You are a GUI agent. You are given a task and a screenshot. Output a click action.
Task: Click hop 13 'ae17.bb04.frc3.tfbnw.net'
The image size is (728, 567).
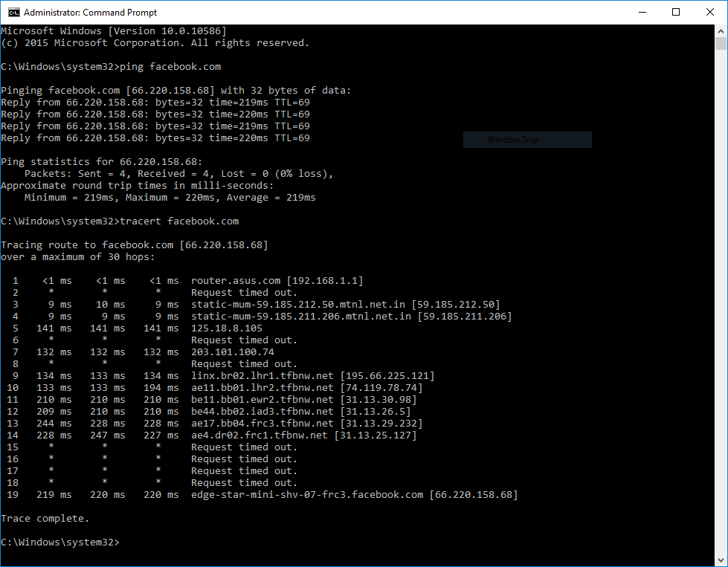(x=262, y=424)
